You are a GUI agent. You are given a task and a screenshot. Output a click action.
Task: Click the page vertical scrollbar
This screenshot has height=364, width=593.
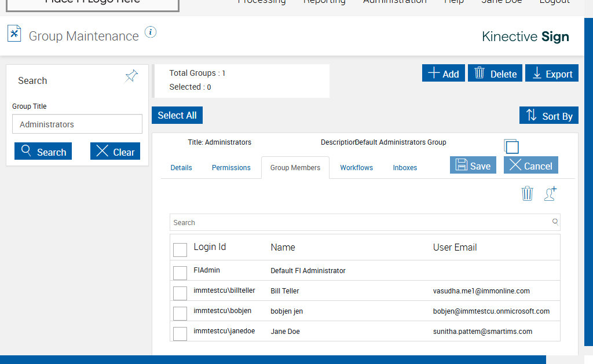[588, 182]
